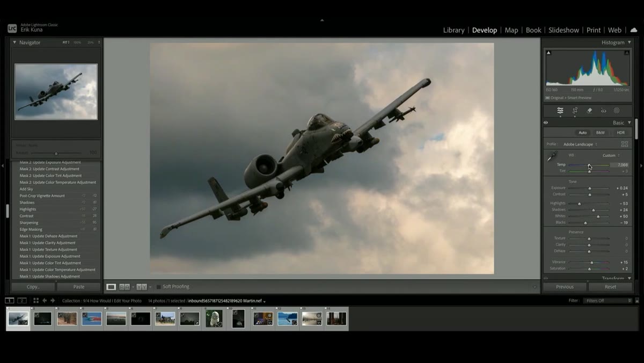The image size is (644, 363).
Task: Open the grid view icon in filmstrip bar
Action: (x=36, y=301)
